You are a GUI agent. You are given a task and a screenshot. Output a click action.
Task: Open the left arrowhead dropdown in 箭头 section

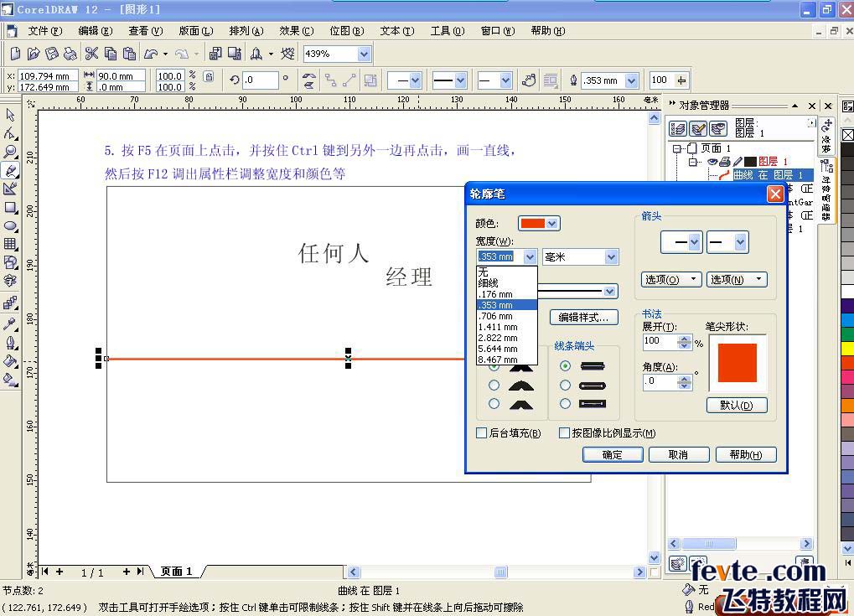(694, 242)
